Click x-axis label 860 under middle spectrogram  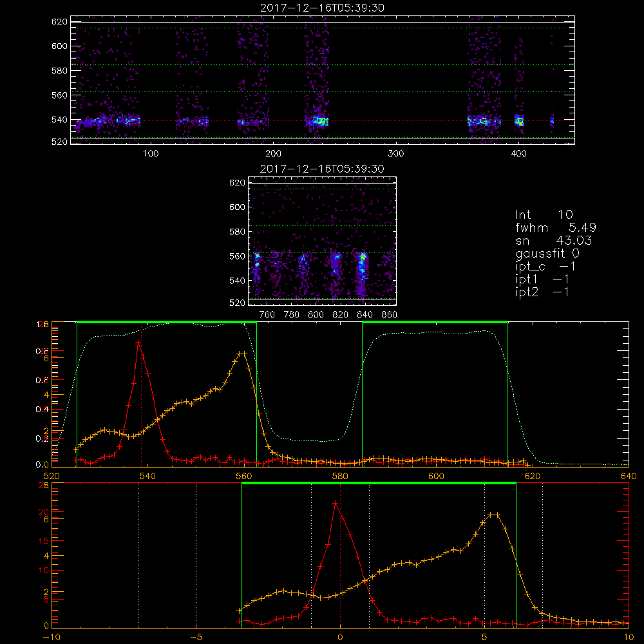click(390, 315)
